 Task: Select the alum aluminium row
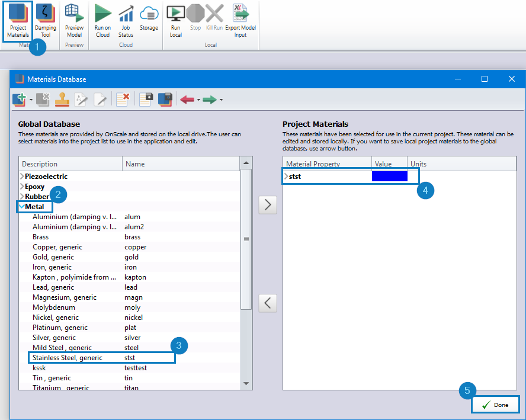click(x=130, y=217)
